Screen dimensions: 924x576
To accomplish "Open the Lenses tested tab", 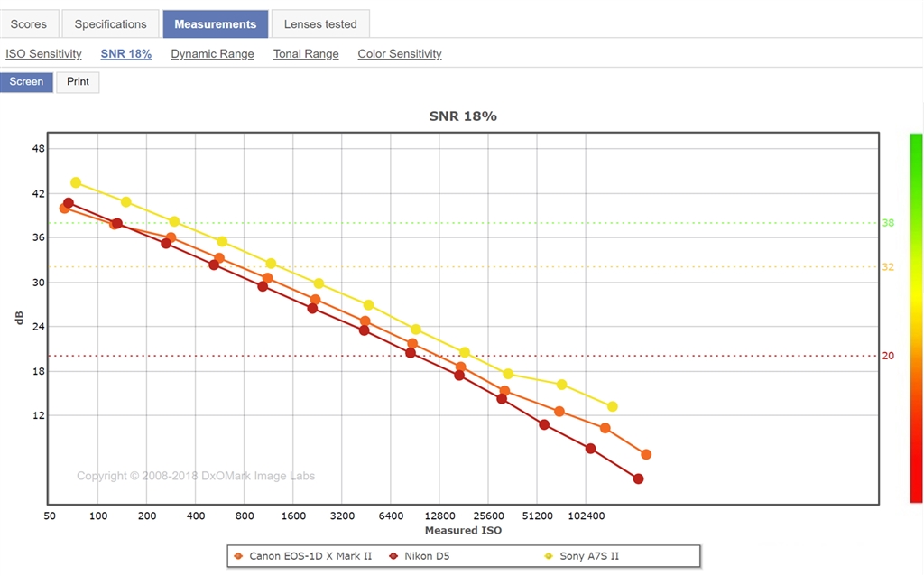I will pos(320,24).
